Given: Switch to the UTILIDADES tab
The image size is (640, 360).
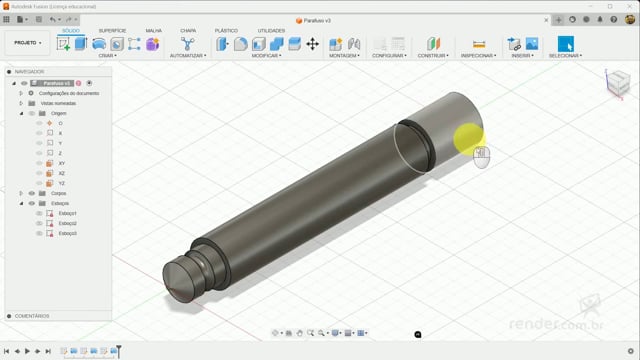Looking at the screenshot, I should point(271,31).
